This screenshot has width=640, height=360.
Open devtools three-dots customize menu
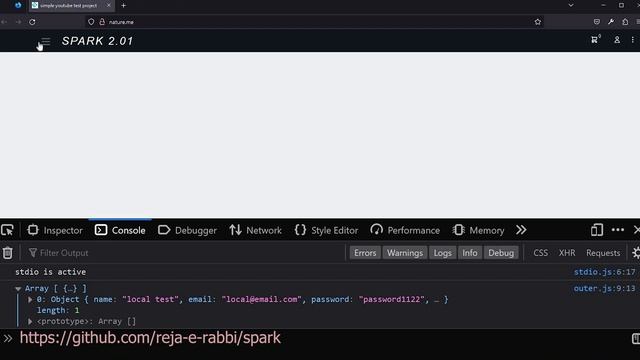coord(618,230)
